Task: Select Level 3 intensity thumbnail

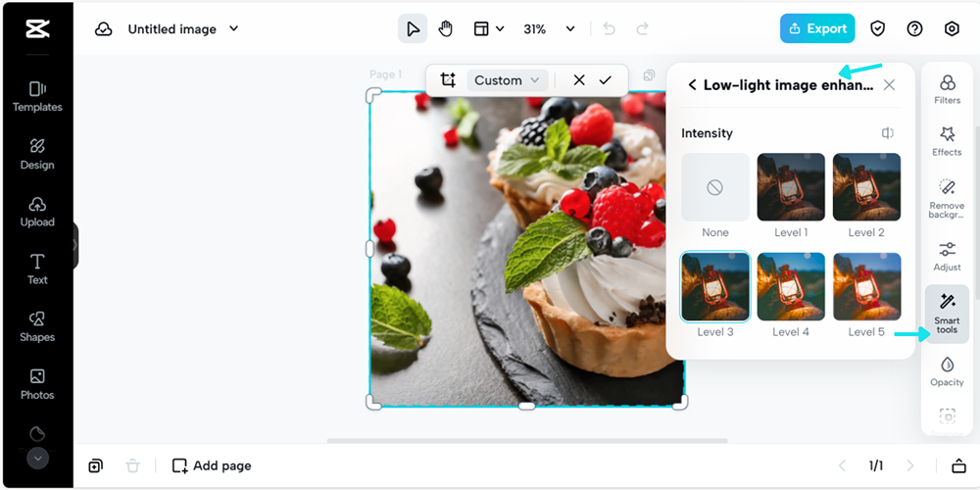Action: click(715, 286)
